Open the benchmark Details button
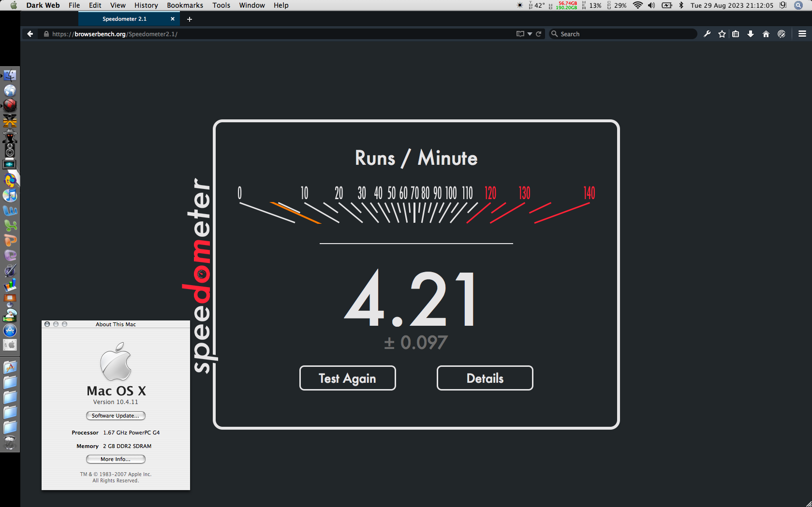Viewport: 812px width, 507px height. point(485,378)
